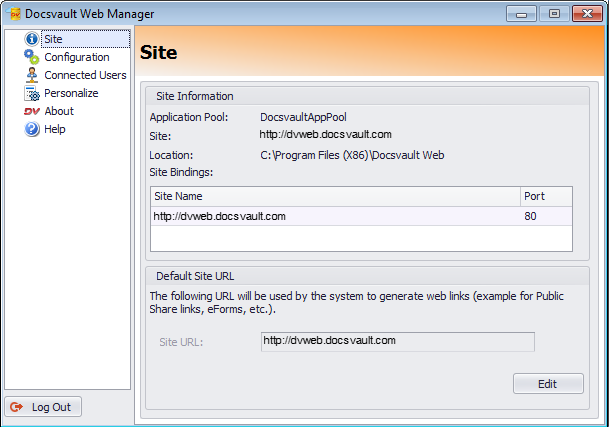Click the Site info icon in sidebar
Image resolution: width=609 pixels, height=427 pixels.
[32, 39]
